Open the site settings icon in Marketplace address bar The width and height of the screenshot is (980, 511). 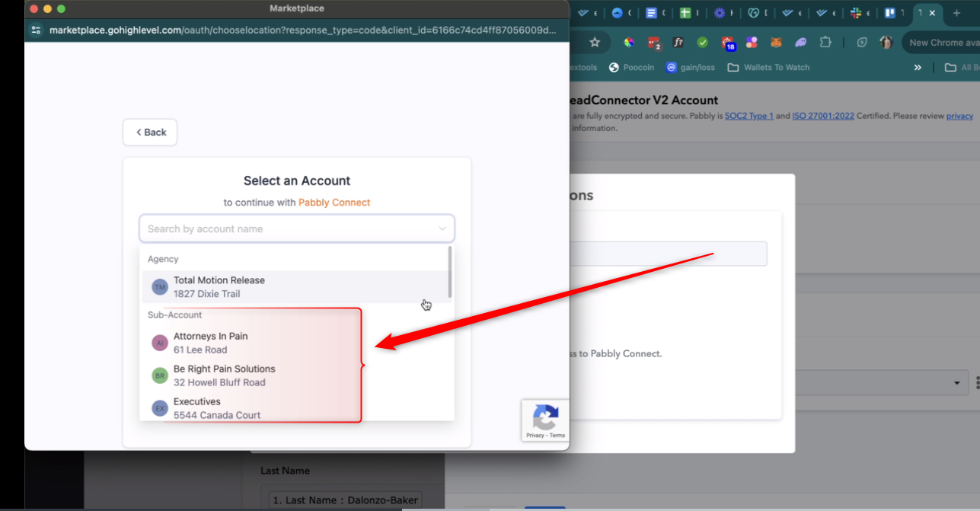(x=36, y=30)
